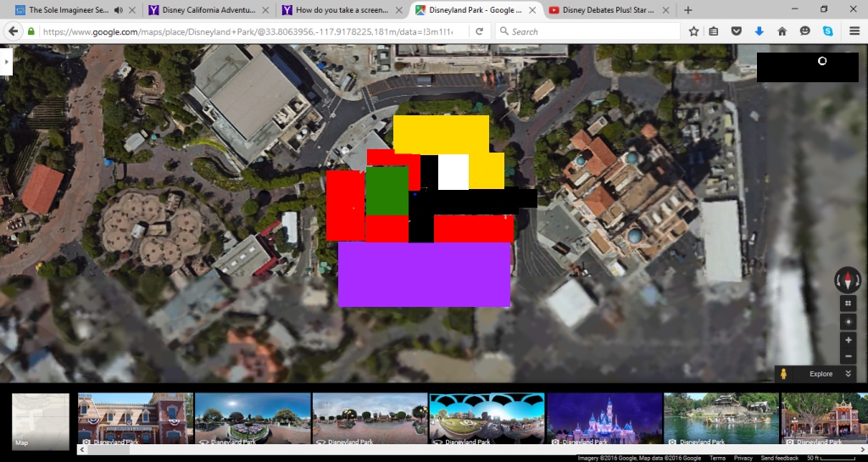The height and width of the screenshot is (462, 868).
Task: Open the flower bed photosphere thumbnail
Action: pos(253,418)
